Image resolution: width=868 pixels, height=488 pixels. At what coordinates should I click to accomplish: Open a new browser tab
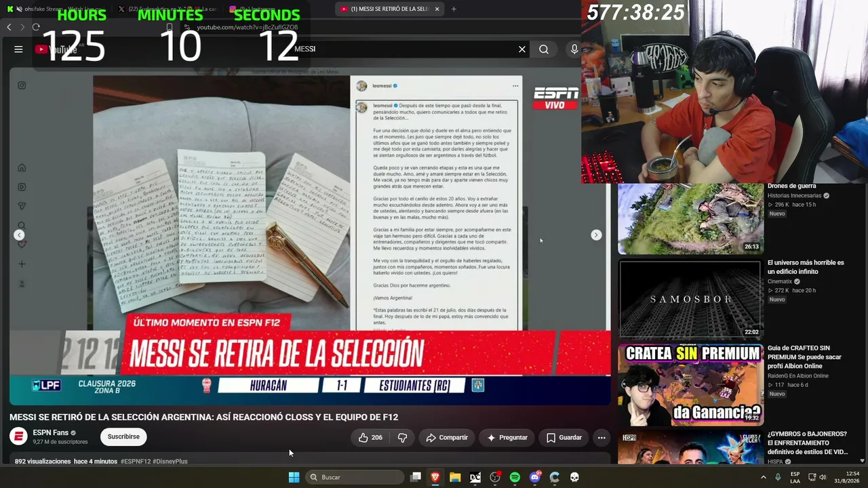click(454, 9)
